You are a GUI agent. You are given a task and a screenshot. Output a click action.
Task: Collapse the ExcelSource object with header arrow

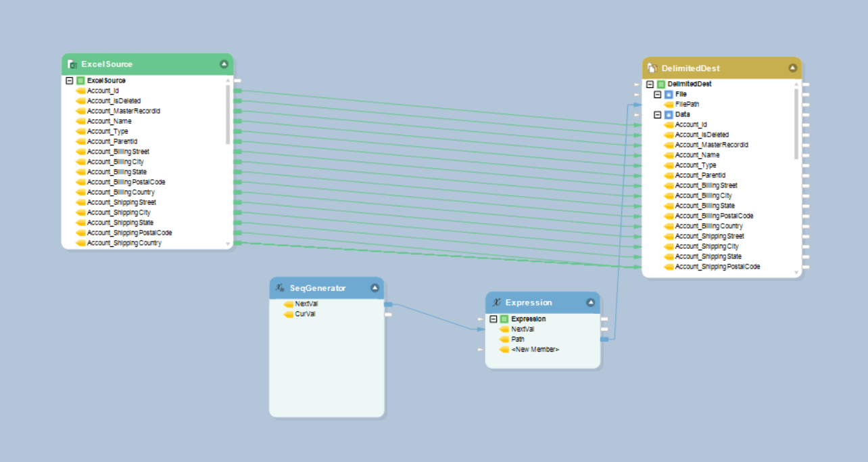coord(224,64)
